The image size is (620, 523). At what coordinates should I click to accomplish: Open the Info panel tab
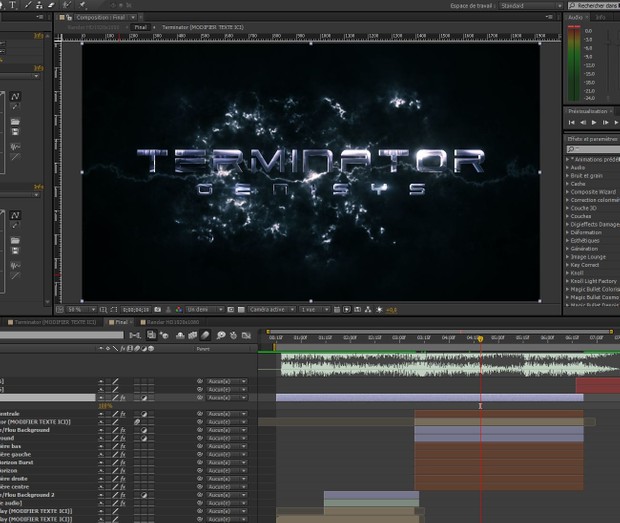tap(600, 17)
